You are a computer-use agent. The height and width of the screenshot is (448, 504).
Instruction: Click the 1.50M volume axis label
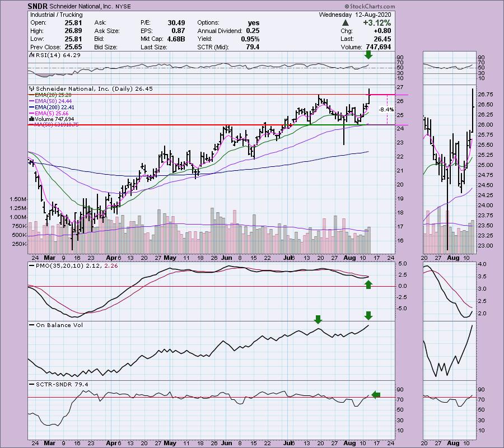[x=18, y=199]
